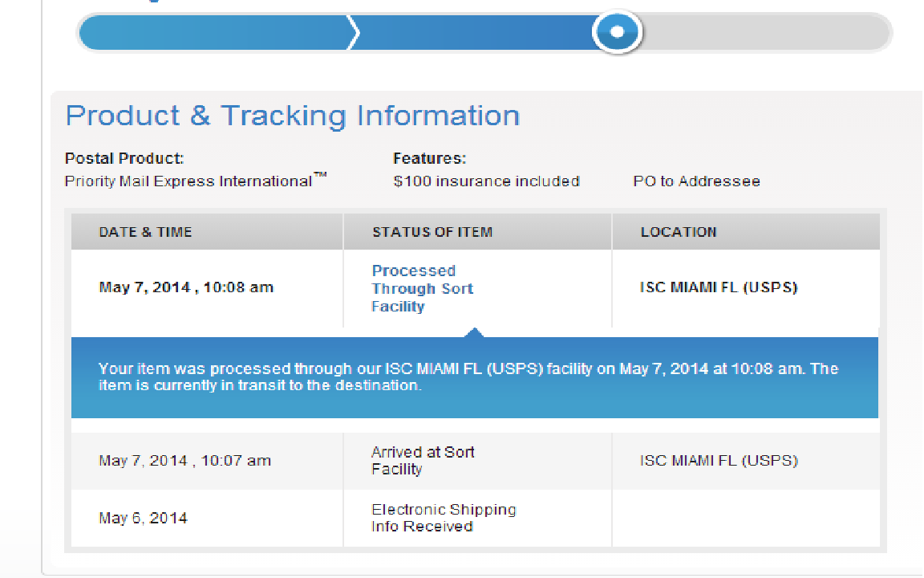
Task: Click ISC MIAMI FL location in Processed row
Action: point(718,287)
